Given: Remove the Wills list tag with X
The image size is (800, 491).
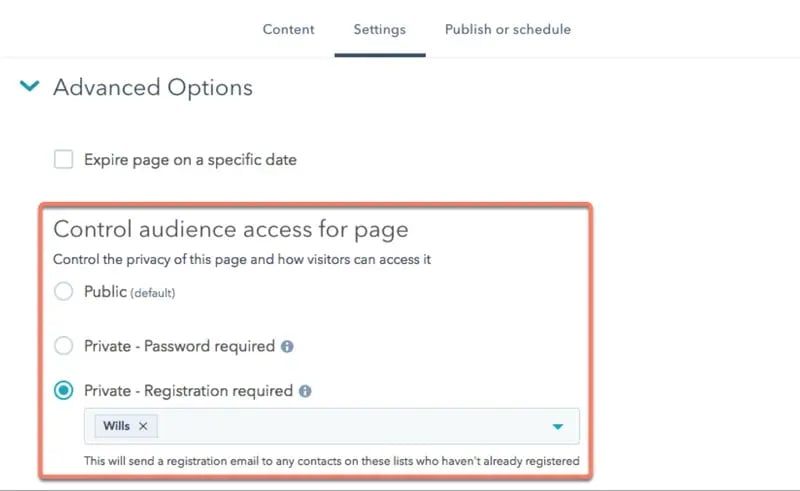Looking at the screenshot, I should coord(143,426).
